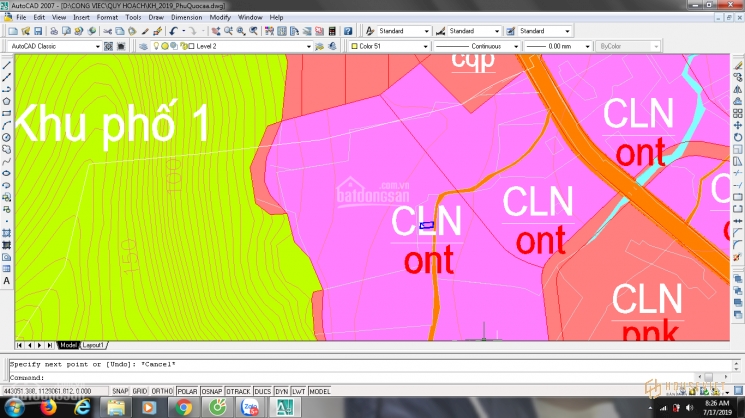Select the Circle draw tool
Image resolution: width=745 pixels, height=418 pixels.
[x=7, y=137]
